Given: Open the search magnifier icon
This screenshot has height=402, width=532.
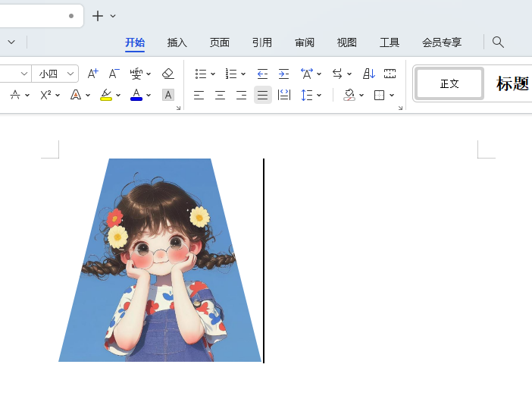Looking at the screenshot, I should click(498, 42).
